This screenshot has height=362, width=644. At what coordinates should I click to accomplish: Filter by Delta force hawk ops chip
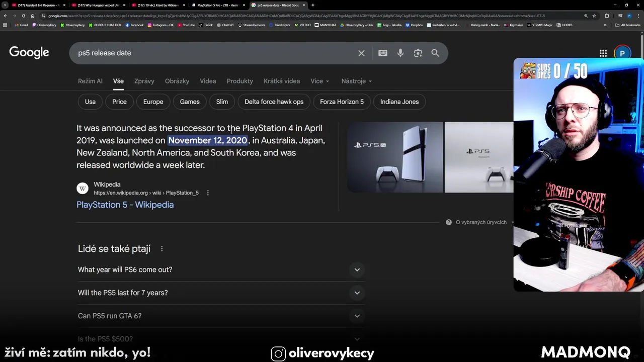pyautogui.click(x=274, y=102)
